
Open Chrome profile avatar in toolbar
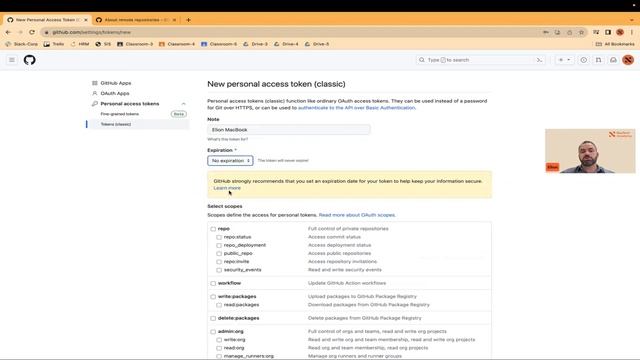tap(620, 32)
